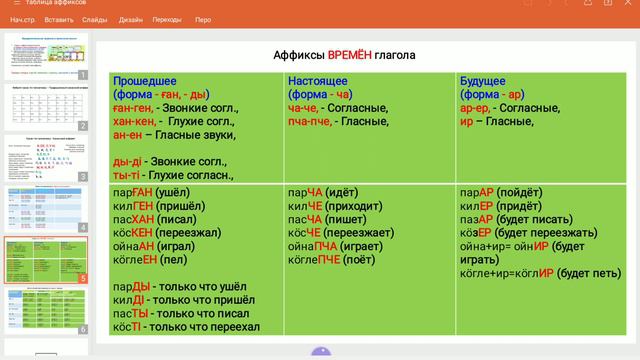Click the text "(форма - ған, - ды)"

pos(161,94)
